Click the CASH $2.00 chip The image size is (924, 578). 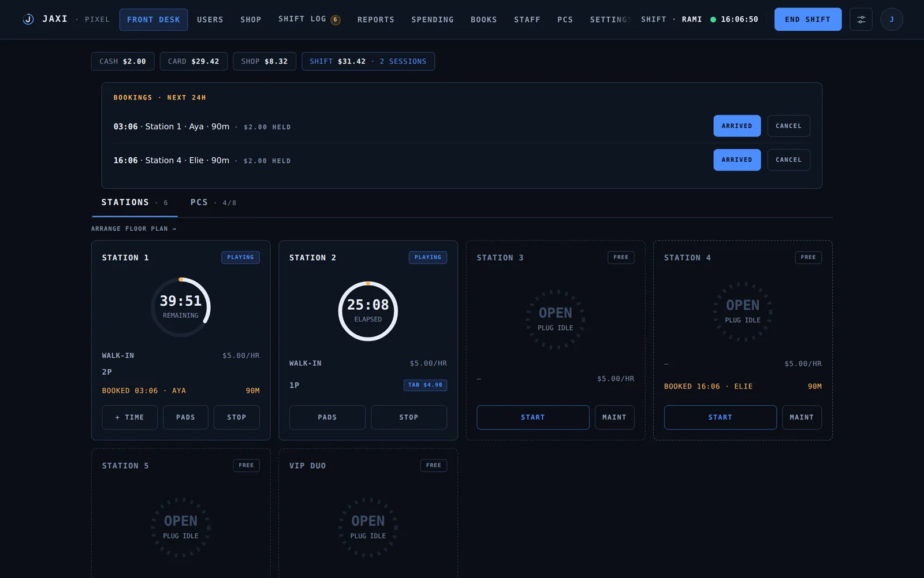pos(122,61)
